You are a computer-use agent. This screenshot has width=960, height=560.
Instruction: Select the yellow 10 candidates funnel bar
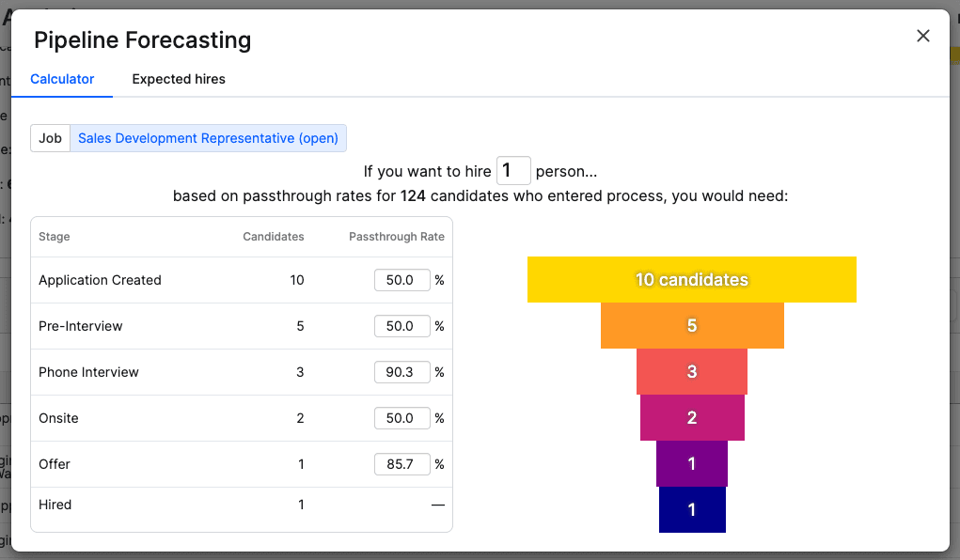pyautogui.click(x=692, y=280)
